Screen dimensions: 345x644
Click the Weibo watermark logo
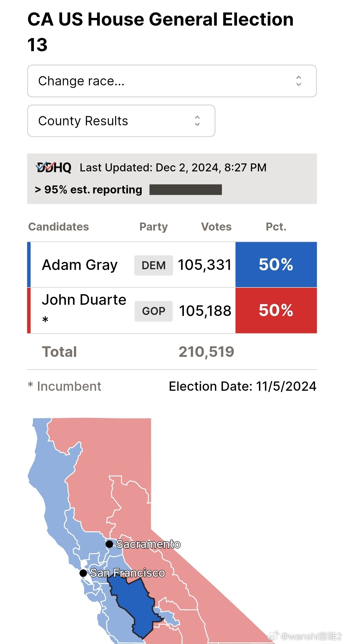(273, 636)
